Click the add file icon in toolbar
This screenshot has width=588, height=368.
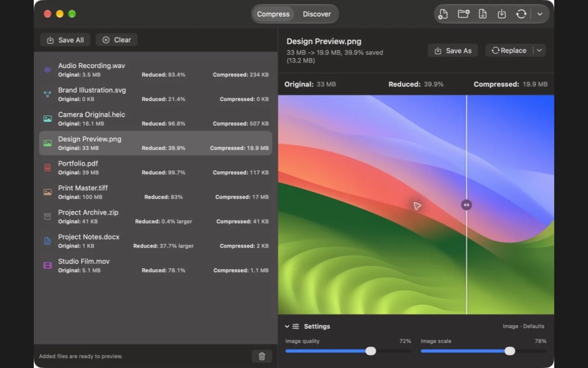point(443,14)
